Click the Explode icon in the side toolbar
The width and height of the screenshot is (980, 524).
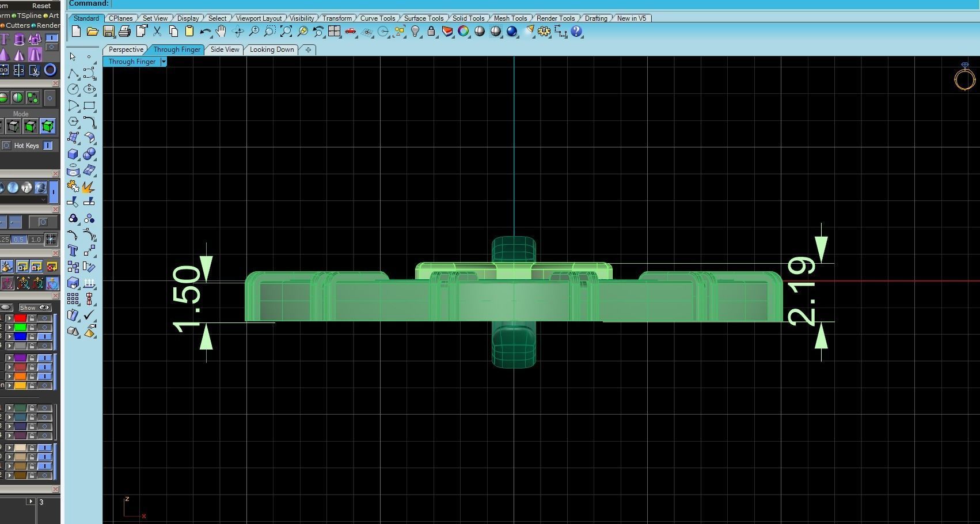click(x=89, y=186)
